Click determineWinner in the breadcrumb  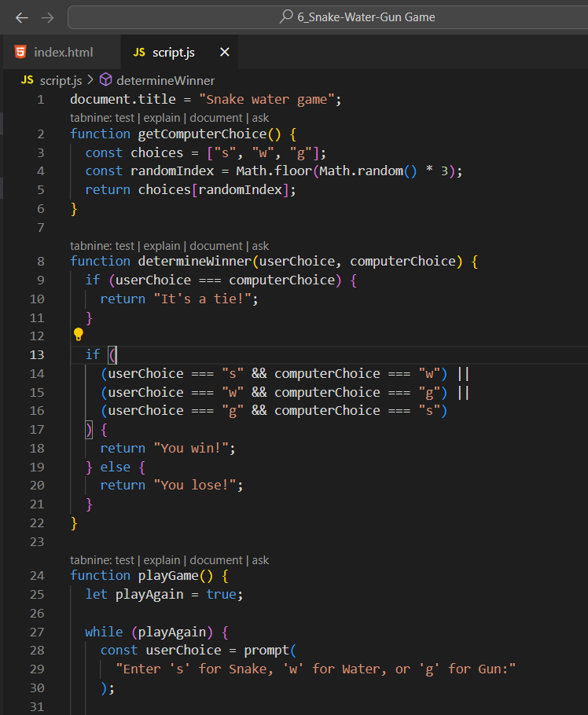(x=165, y=81)
